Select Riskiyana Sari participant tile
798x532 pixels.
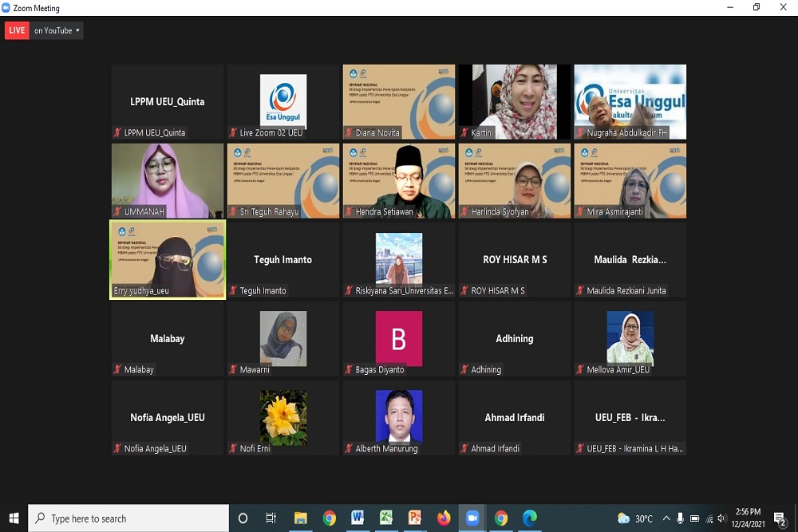click(398, 259)
